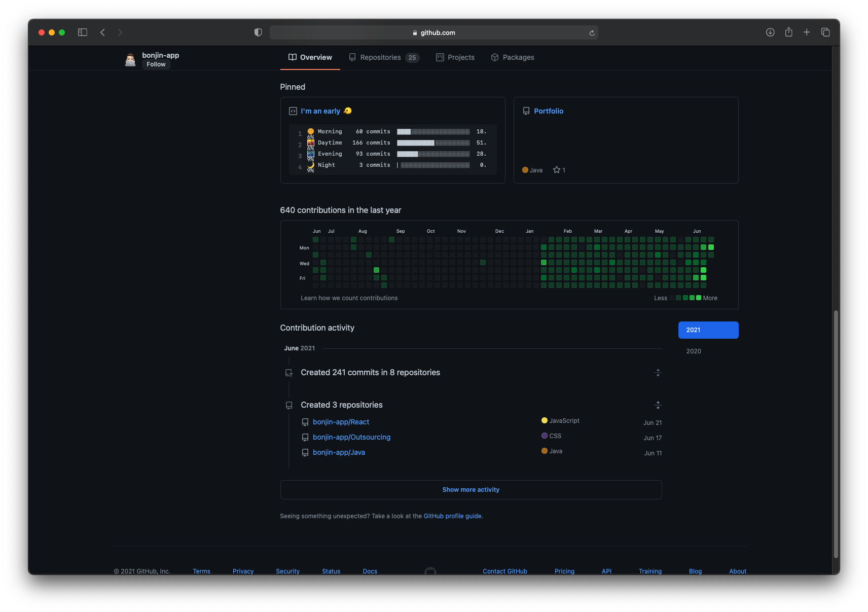Click the Share icon in Safari toolbar
This screenshot has width=868, height=612.
[x=788, y=32]
